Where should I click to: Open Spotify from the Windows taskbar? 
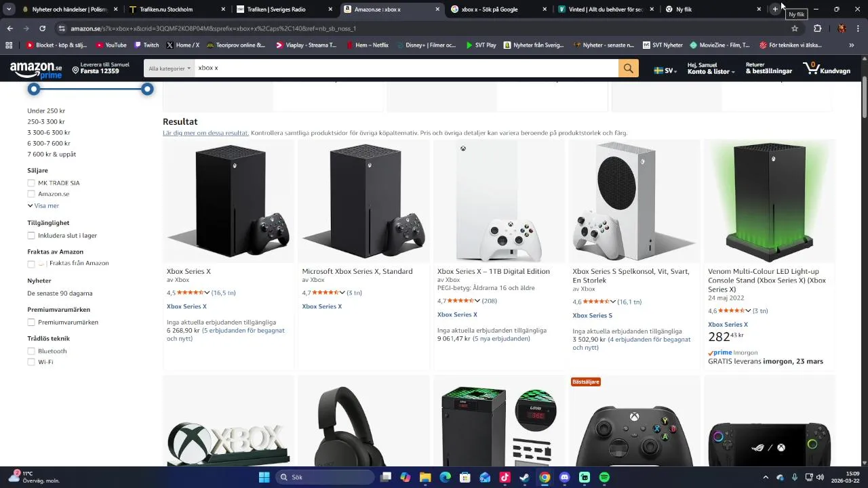pos(604,477)
